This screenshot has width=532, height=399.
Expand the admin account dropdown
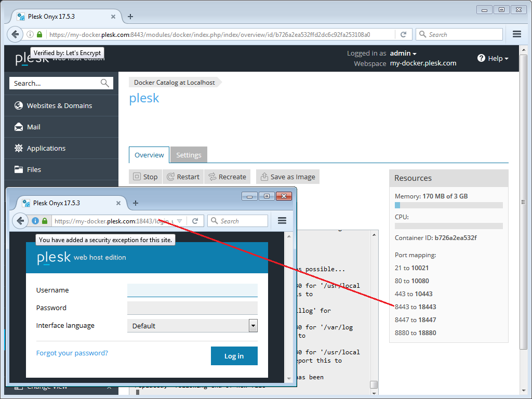(x=403, y=54)
